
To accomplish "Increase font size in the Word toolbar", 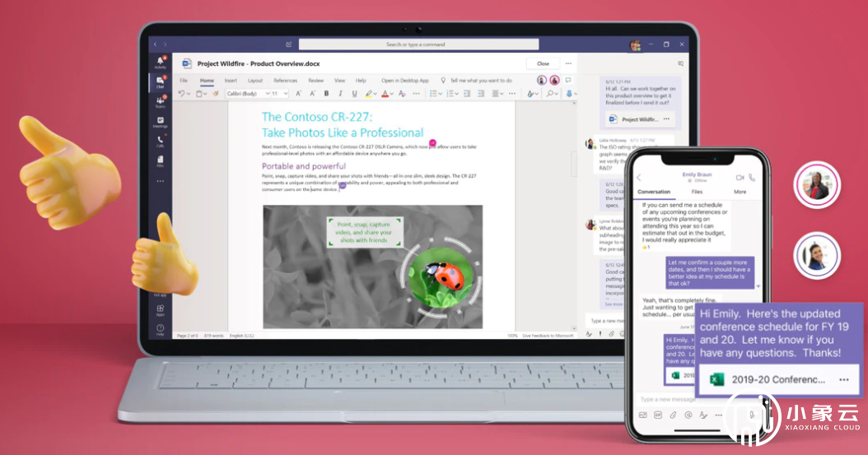I will [x=298, y=94].
